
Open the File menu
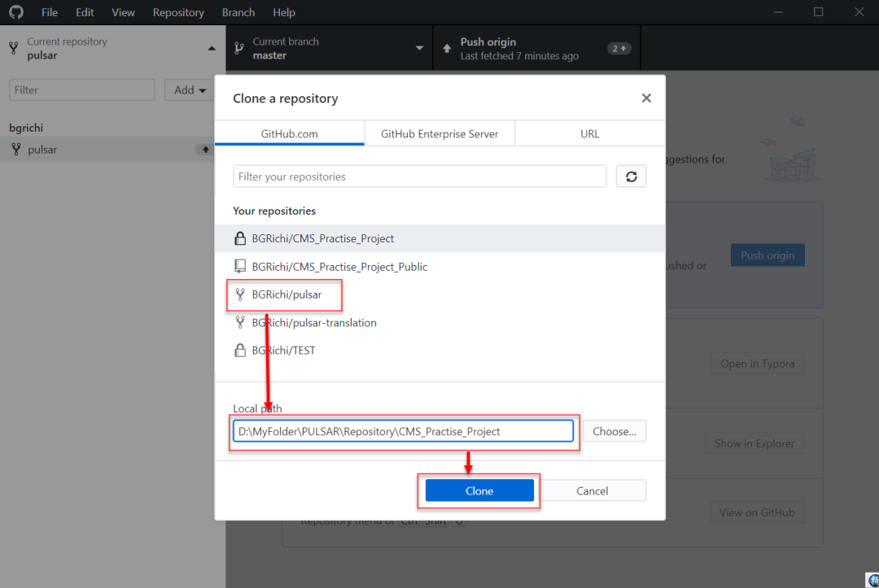(50, 12)
